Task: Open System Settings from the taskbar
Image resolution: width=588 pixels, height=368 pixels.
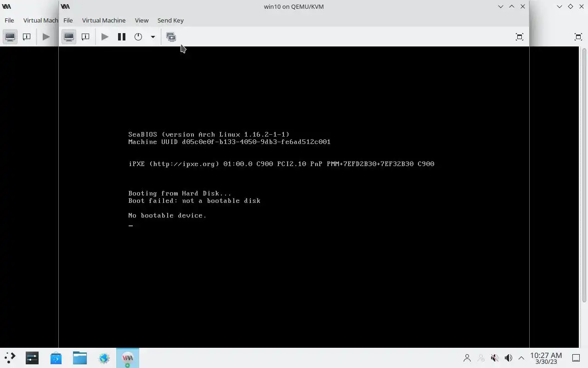Action: [x=32, y=357]
